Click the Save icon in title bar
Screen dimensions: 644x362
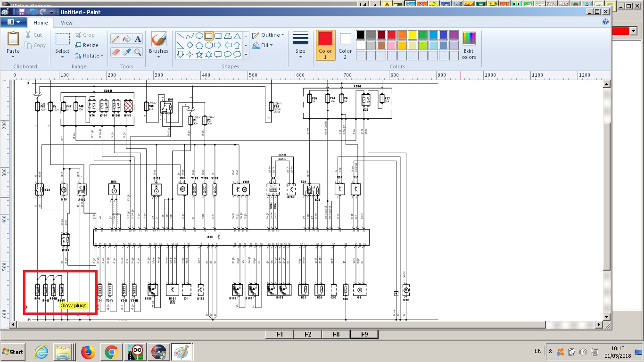tap(22, 12)
